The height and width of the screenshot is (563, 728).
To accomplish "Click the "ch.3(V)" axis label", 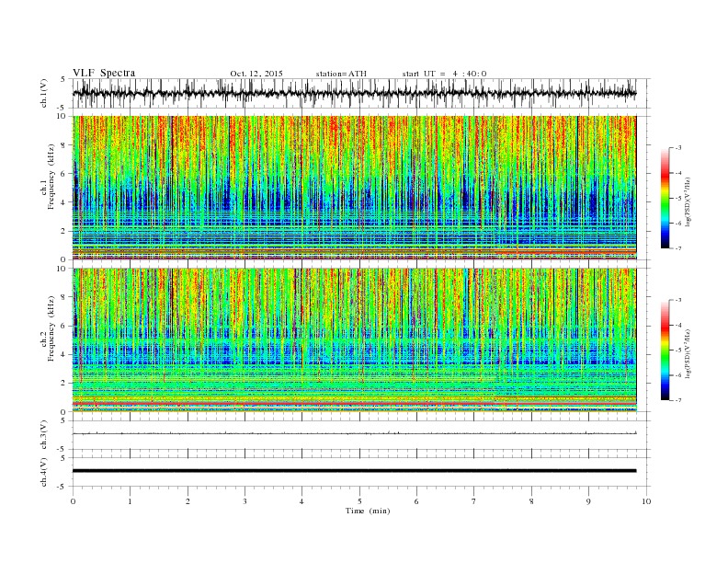I will point(44,435).
